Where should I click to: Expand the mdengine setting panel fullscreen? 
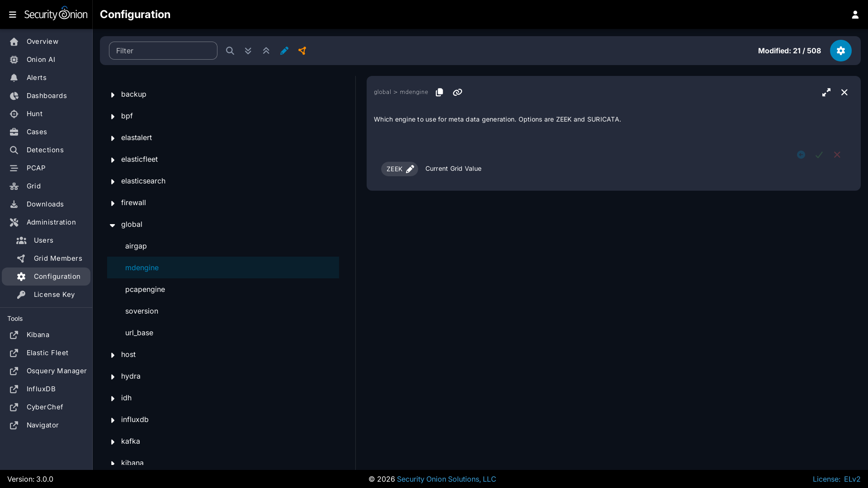(x=826, y=92)
